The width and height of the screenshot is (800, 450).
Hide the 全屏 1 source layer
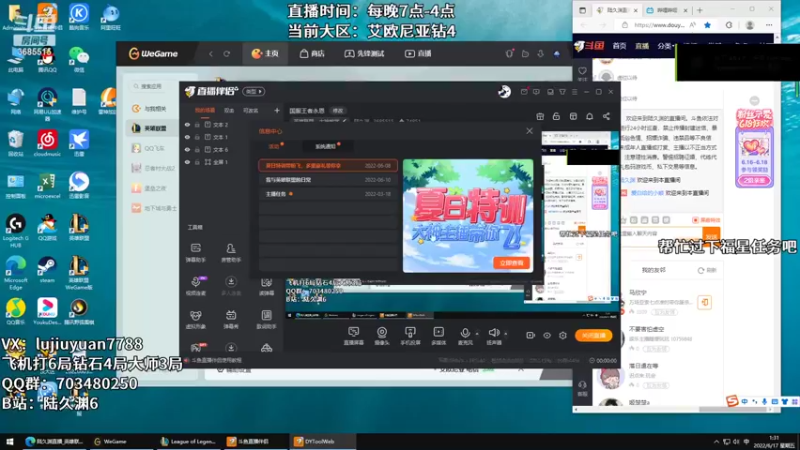coord(187,162)
